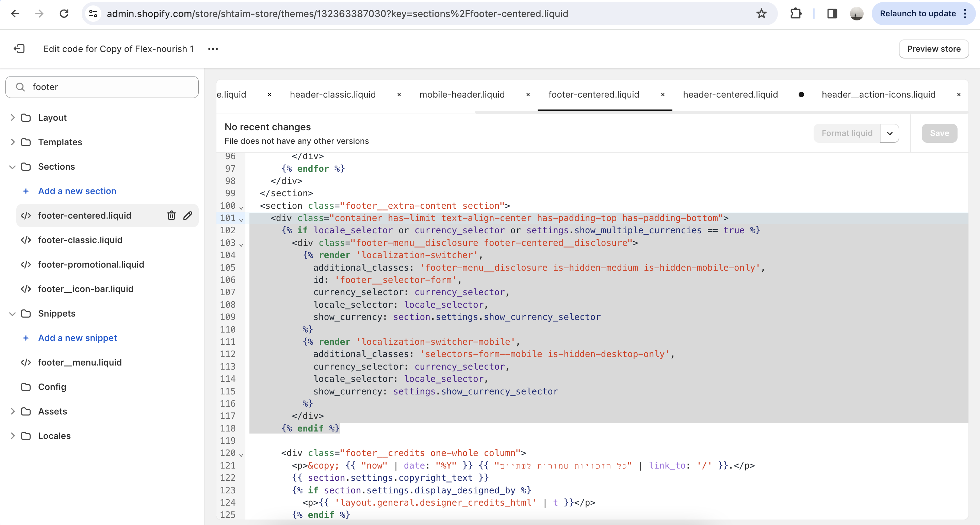Viewport: 980px width, 525px height.
Task: Click the exit editor icon
Action: pyautogui.click(x=19, y=49)
